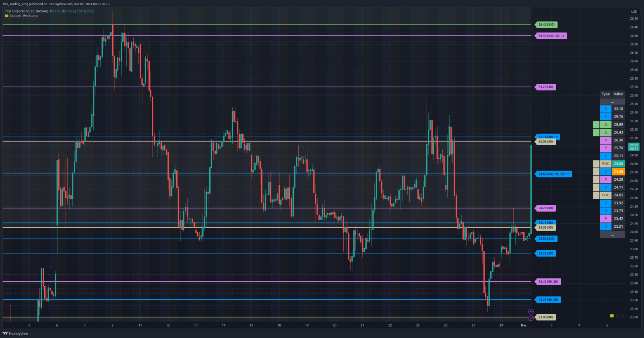Click the 26.43 (240) green level label
The width and height of the screenshot is (644, 338).
tap(546, 25)
